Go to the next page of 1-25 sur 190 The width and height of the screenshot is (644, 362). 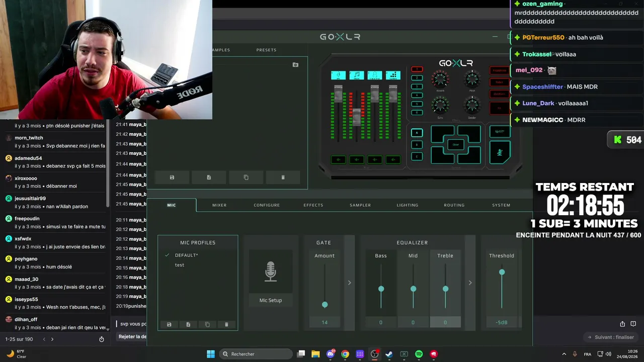(x=52, y=339)
